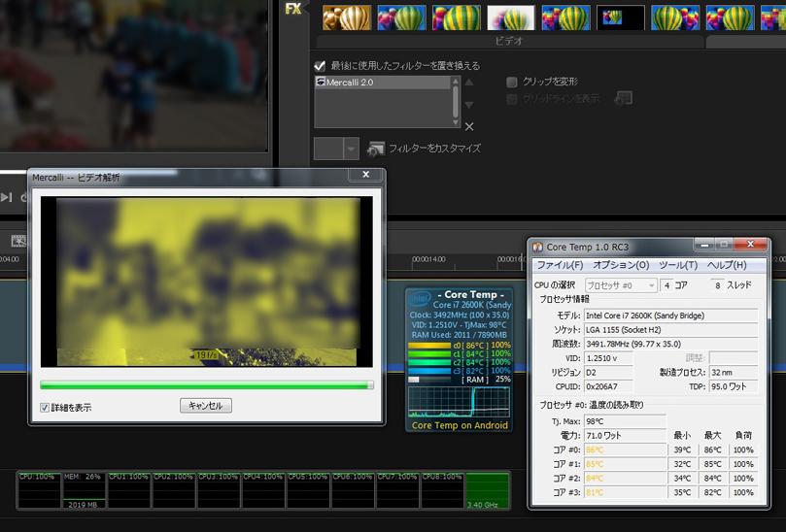Open gridline options icon
Image resolution: width=786 pixels, height=532 pixels.
coord(623,98)
